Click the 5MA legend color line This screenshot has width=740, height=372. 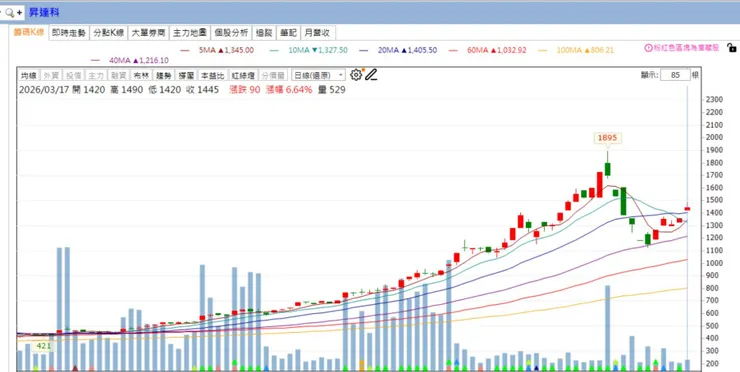click(x=185, y=50)
